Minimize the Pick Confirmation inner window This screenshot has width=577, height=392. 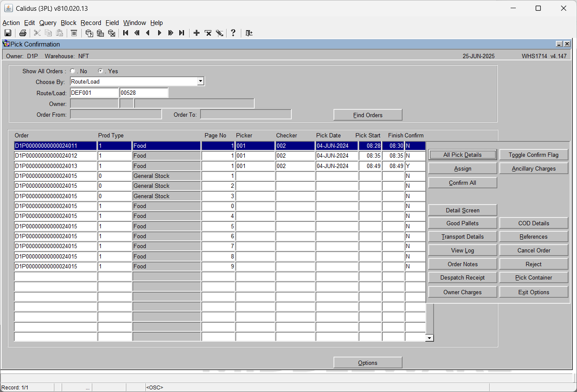point(559,44)
